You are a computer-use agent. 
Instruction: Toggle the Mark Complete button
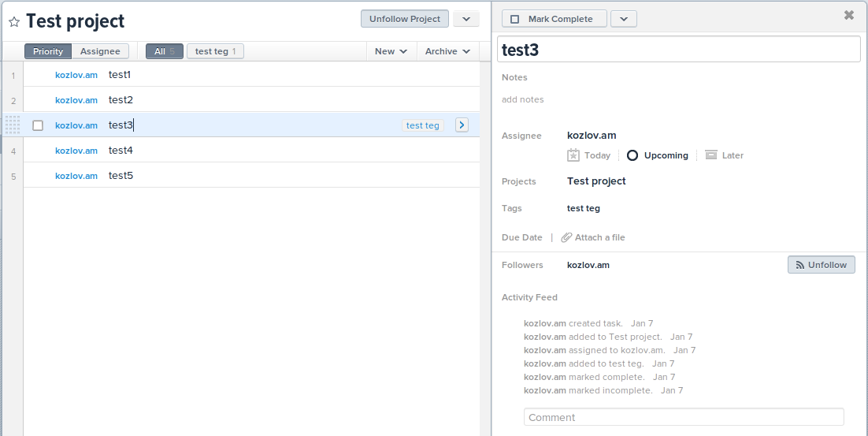pyautogui.click(x=554, y=19)
